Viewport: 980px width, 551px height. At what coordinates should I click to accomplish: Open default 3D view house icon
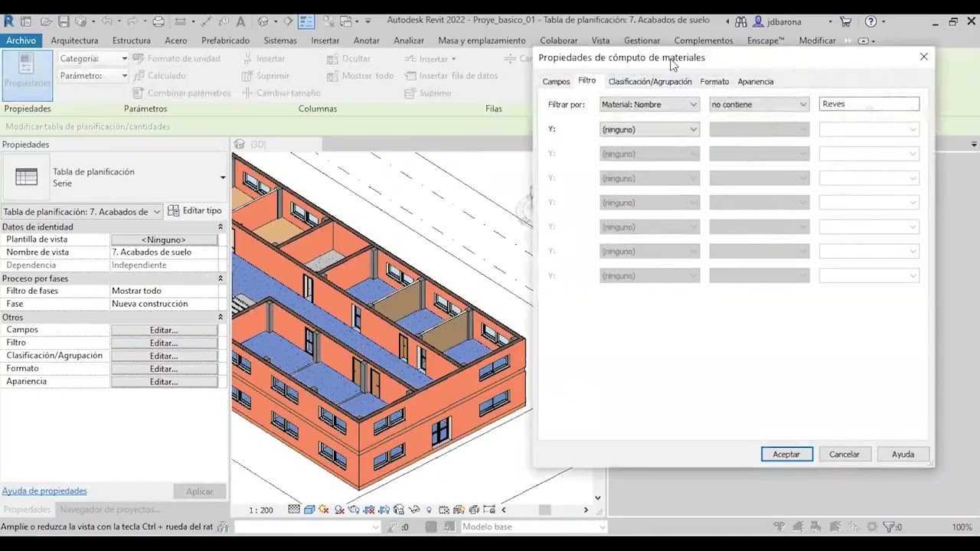click(x=263, y=21)
